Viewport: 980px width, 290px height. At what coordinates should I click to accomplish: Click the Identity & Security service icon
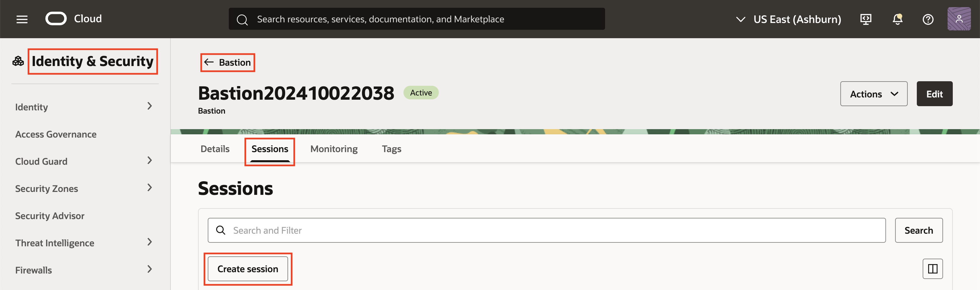pyautogui.click(x=18, y=61)
